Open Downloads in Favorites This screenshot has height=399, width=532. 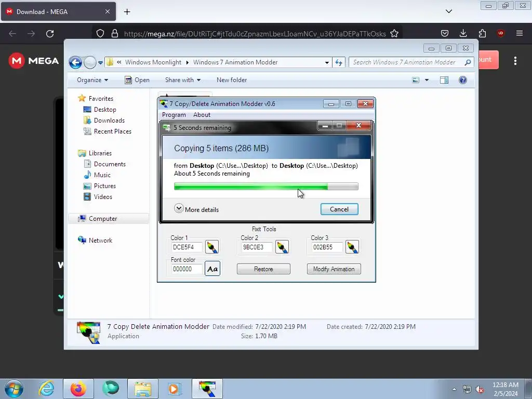[x=109, y=121]
